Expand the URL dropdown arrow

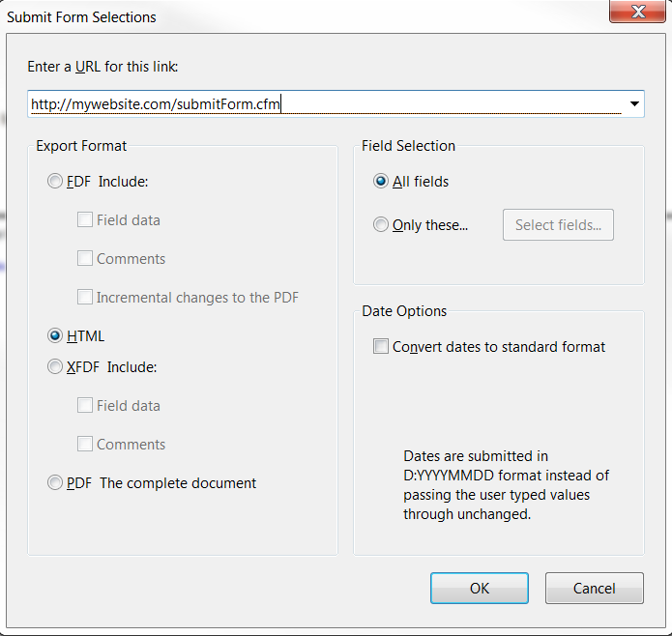coord(634,103)
